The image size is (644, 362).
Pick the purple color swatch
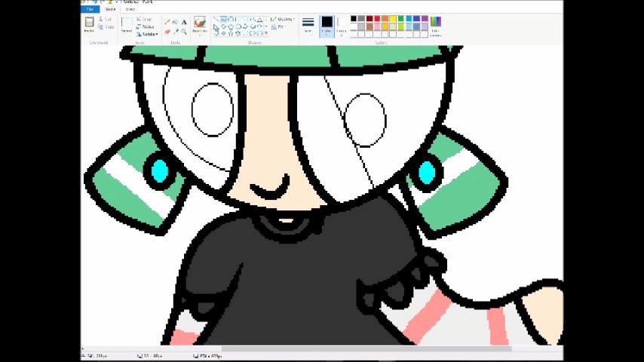click(x=425, y=19)
